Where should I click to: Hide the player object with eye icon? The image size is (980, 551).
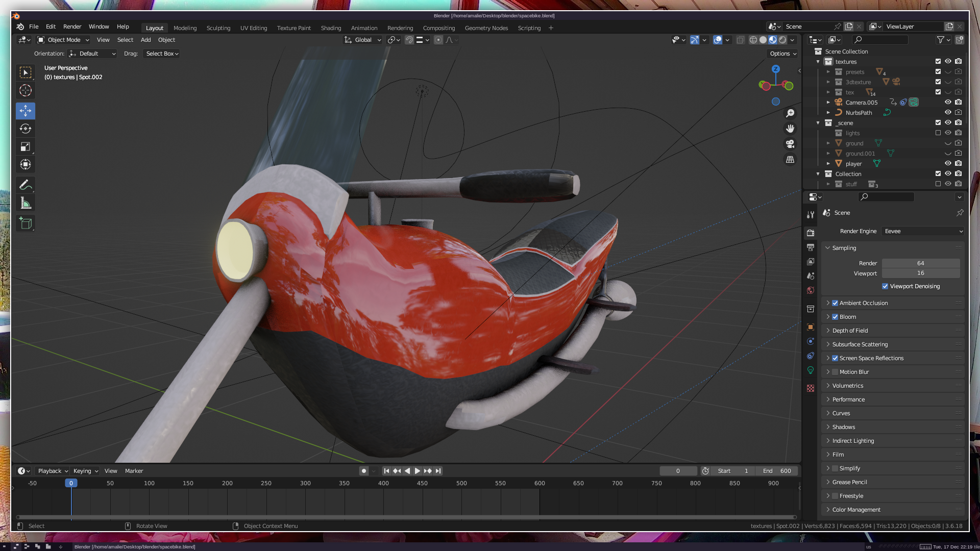click(x=948, y=163)
